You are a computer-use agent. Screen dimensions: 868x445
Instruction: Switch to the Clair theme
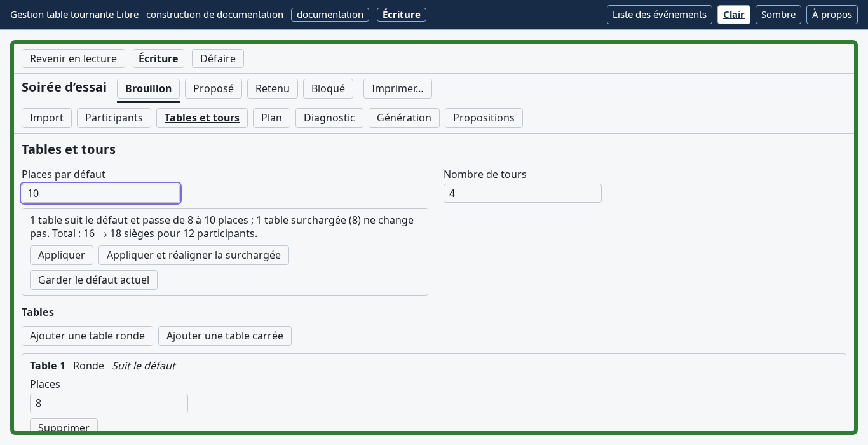click(x=734, y=15)
